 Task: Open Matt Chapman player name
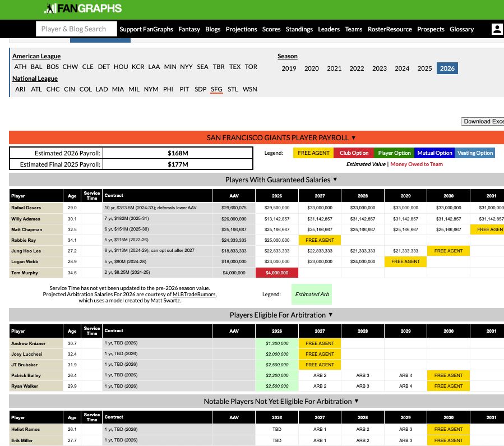tap(27, 229)
